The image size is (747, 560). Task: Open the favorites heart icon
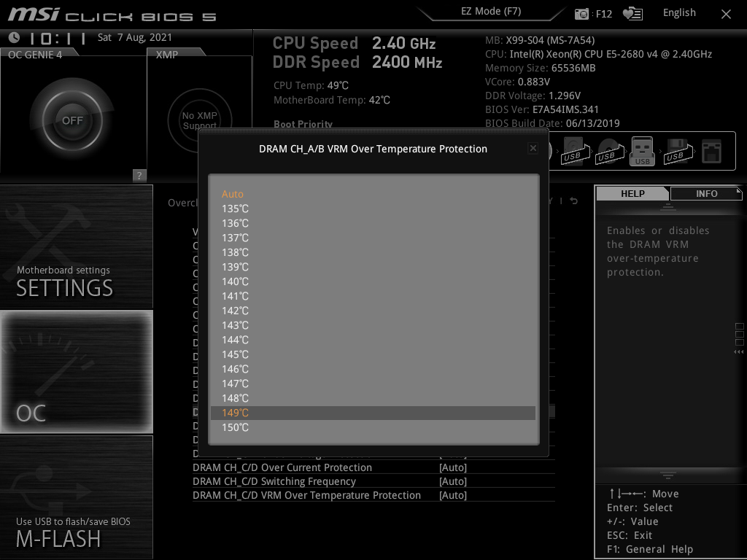(x=632, y=14)
